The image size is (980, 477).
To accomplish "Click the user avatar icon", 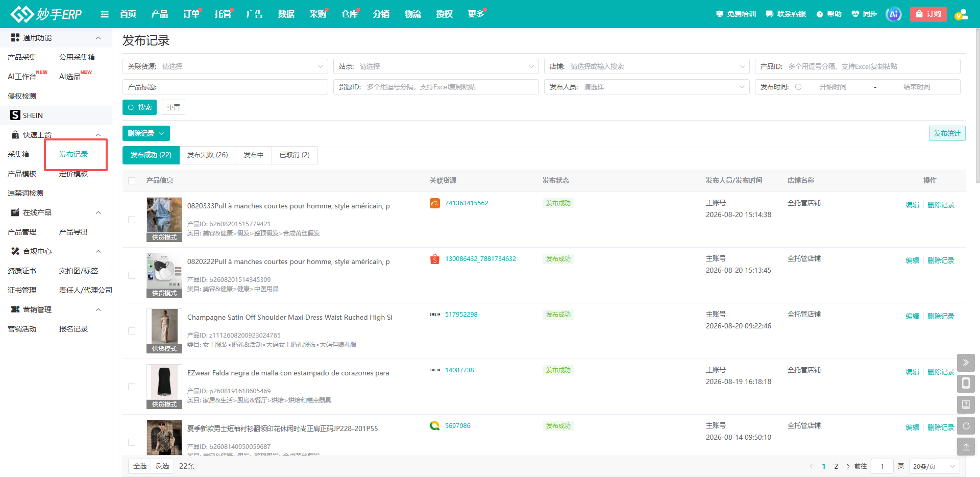I will pos(962,14).
